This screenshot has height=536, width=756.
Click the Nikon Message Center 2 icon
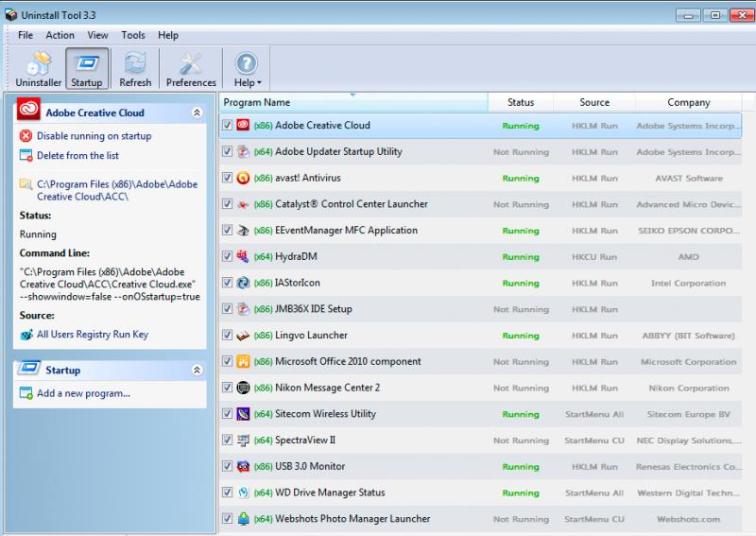pyautogui.click(x=243, y=388)
